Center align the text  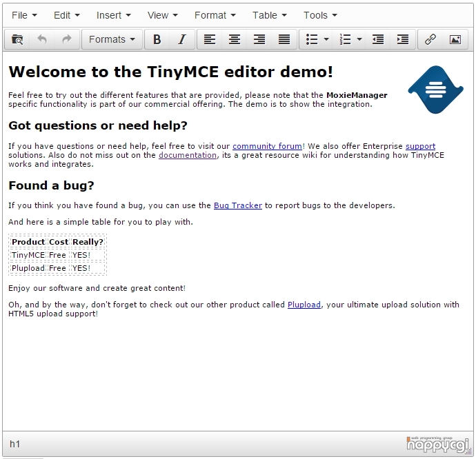coord(235,39)
